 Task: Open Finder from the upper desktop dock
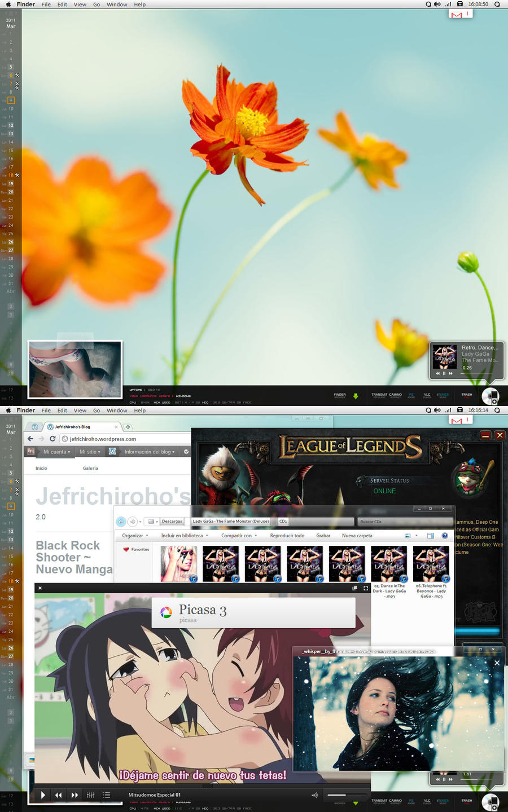340,395
